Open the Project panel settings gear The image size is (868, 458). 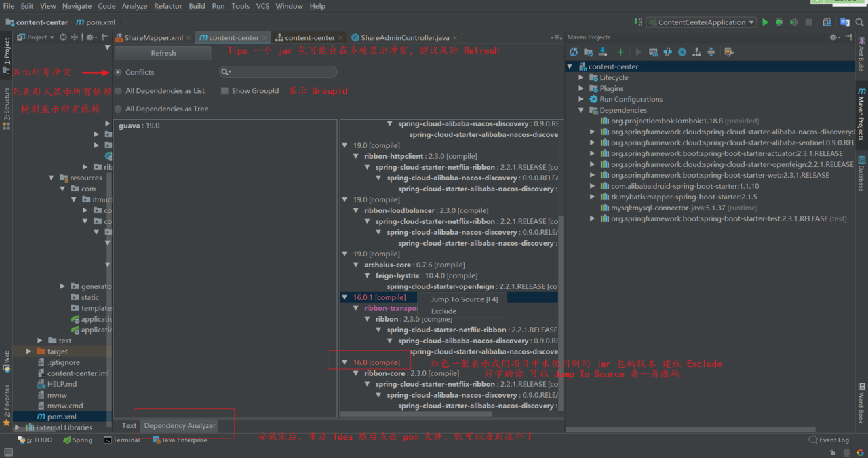[x=90, y=37]
